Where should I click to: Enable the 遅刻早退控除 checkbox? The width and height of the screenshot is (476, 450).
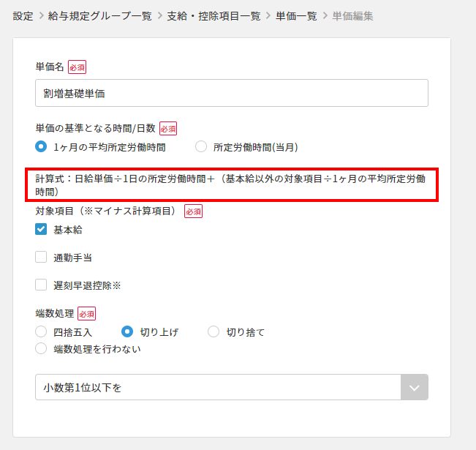[42, 285]
